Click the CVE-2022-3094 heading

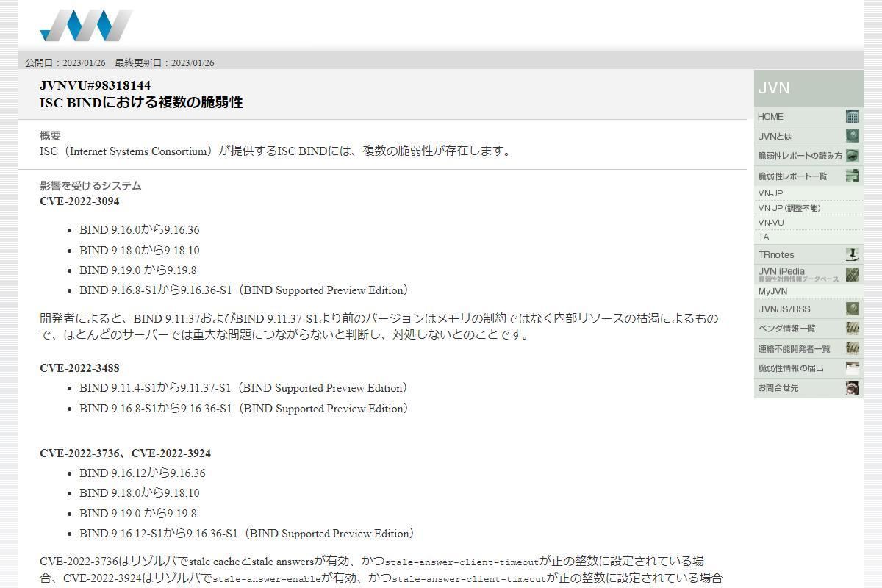point(79,201)
